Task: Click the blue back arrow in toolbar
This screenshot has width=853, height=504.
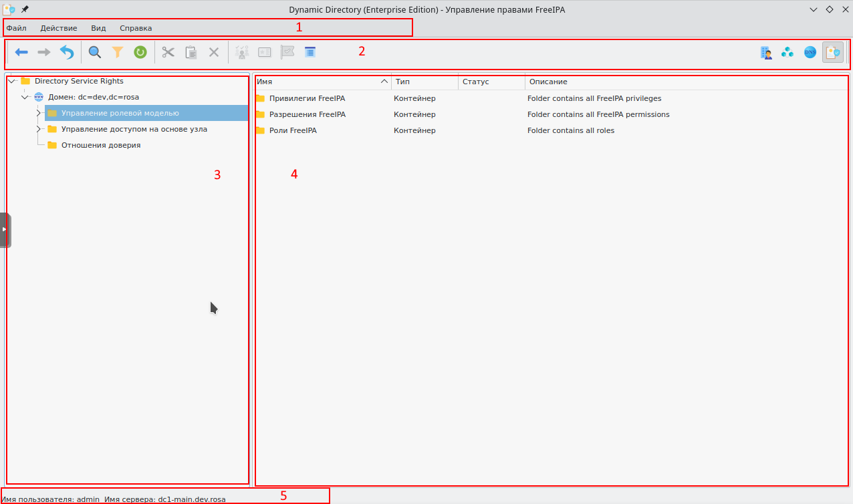Action: pos(21,52)
